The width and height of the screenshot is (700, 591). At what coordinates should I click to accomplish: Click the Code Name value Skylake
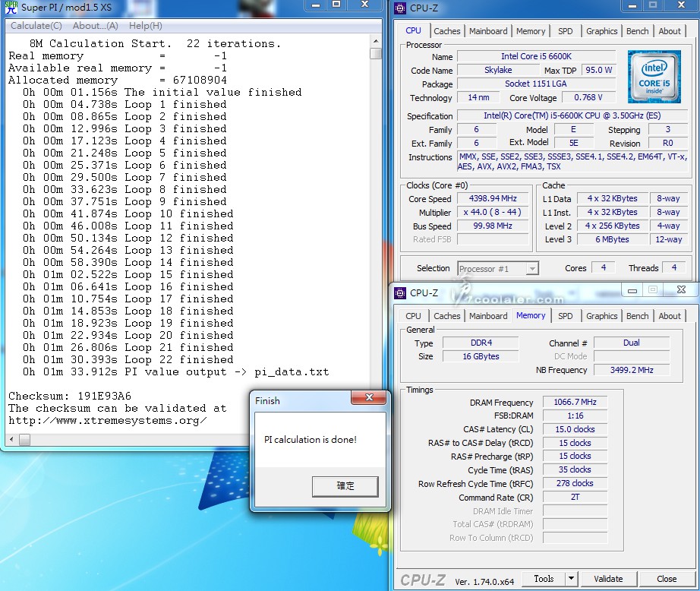click(498, 70)
